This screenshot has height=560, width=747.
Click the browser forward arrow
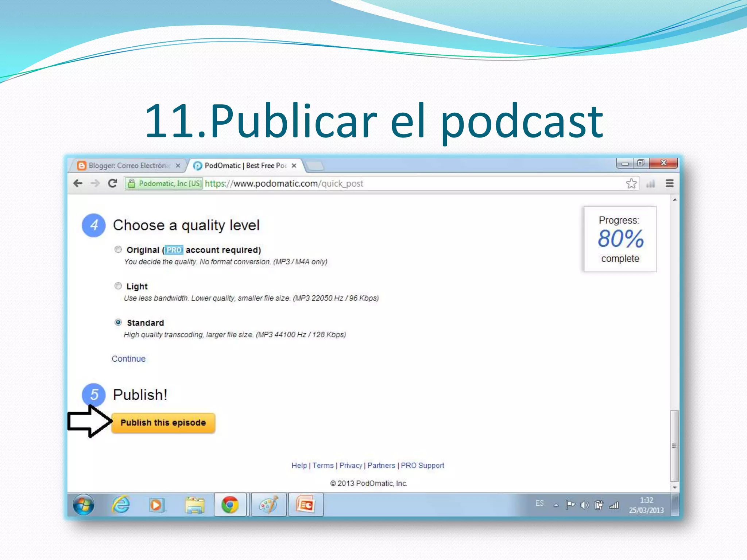coord(95,183)
